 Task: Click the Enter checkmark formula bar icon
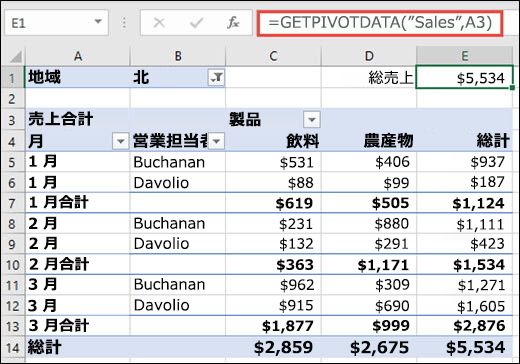[196, 23]
